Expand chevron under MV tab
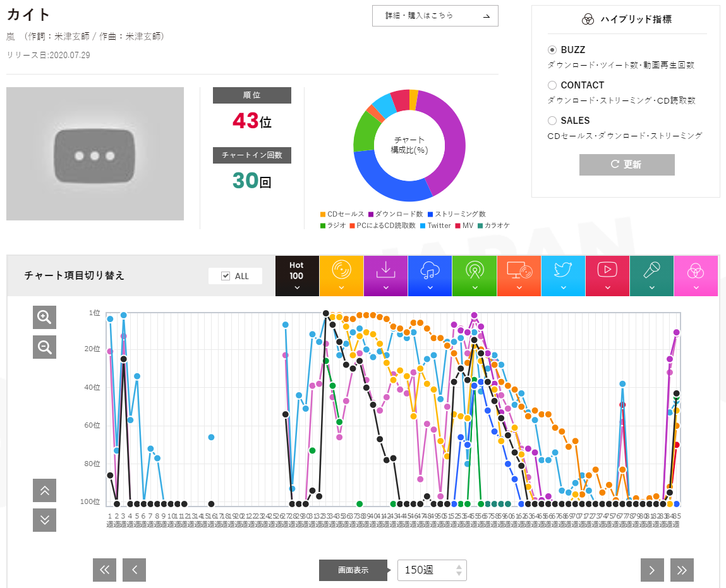 tap(607, 288)
